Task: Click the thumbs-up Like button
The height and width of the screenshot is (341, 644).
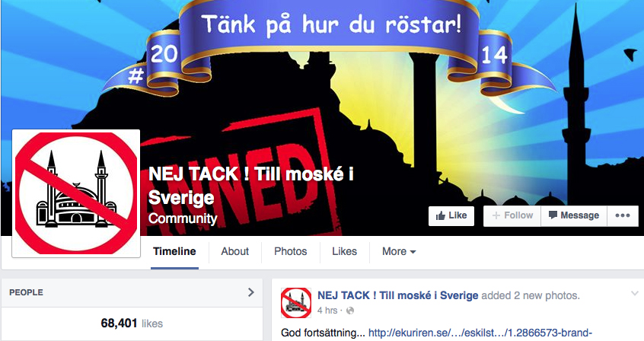Action: tap(451, 215)
